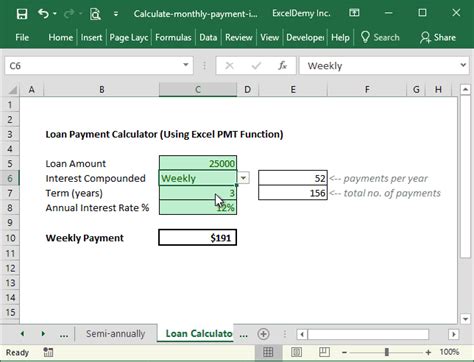
Task: Open the Review ribbon tab
Action: point(239,37)
